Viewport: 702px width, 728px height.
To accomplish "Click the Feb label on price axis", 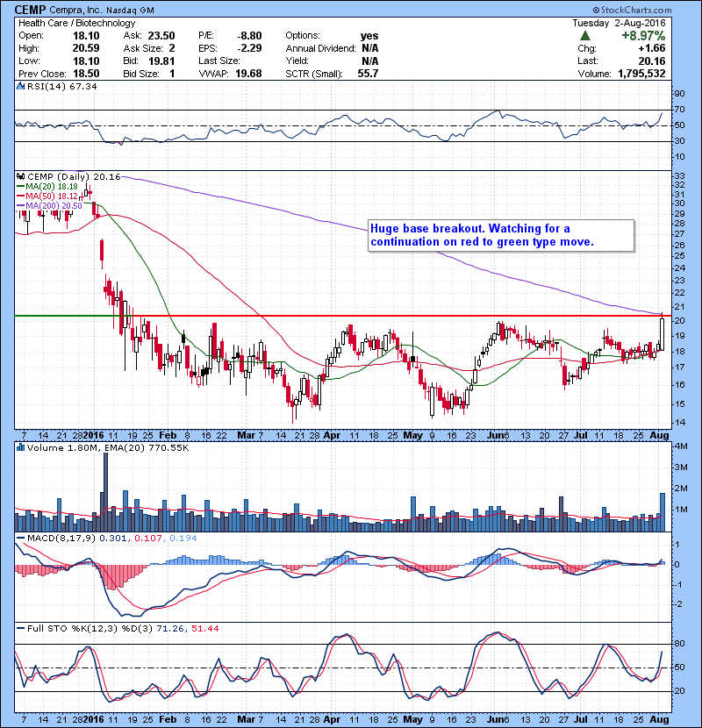I will pos(168,436).
